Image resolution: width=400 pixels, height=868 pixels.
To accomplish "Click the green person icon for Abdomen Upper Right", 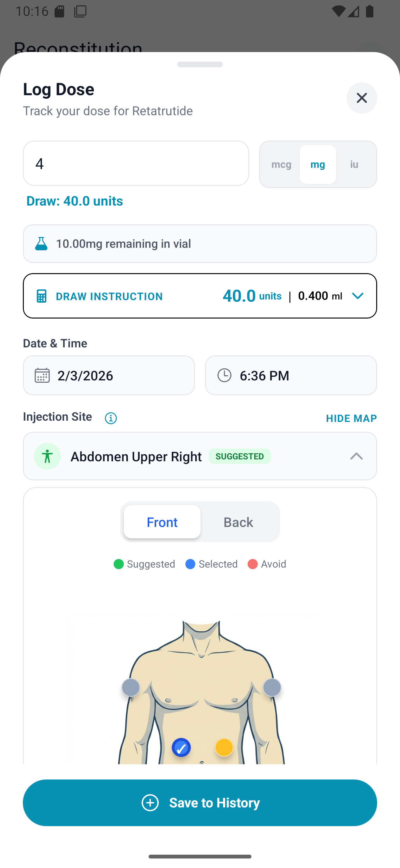I will (x=47, y=456).
